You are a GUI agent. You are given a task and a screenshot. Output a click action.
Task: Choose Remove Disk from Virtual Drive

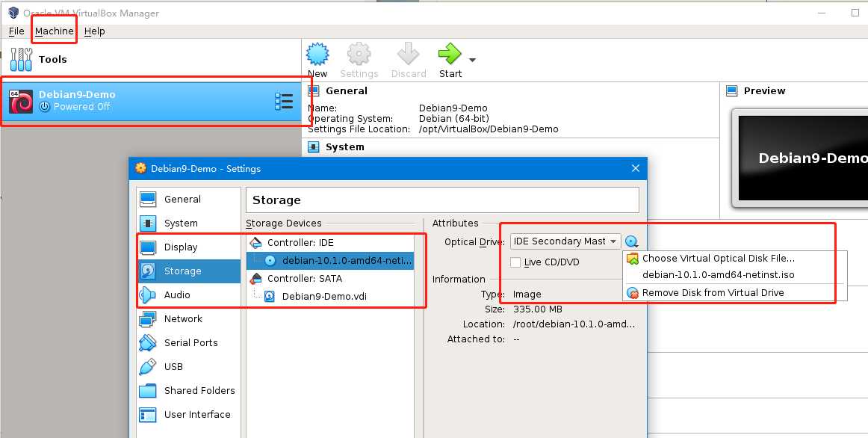[x=734, y=292]
